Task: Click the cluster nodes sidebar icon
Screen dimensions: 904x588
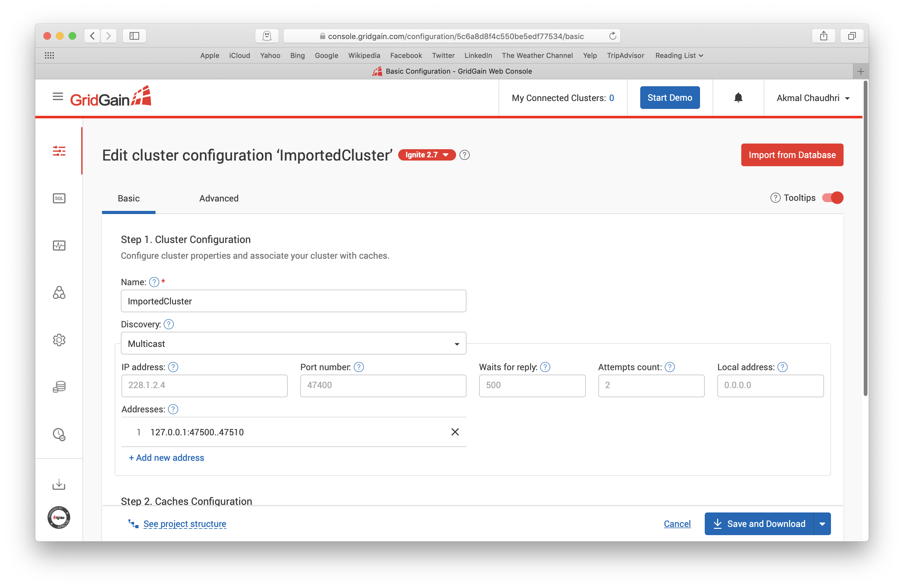Action: click(59, 292)
